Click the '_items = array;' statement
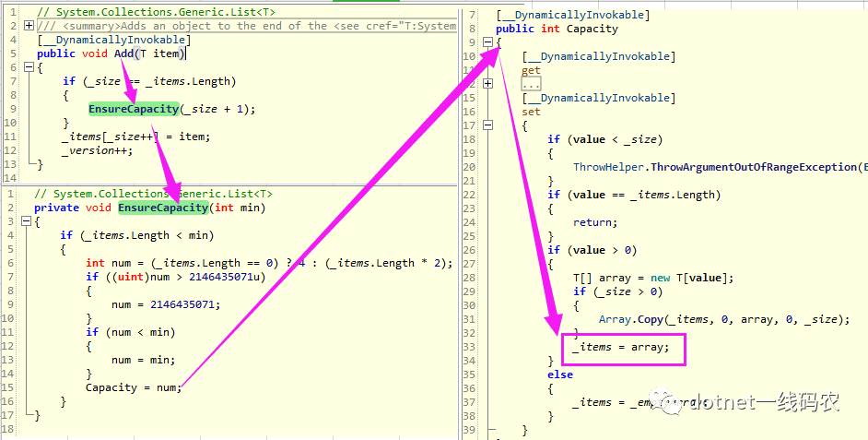868x440 pixels. [620, 347]
